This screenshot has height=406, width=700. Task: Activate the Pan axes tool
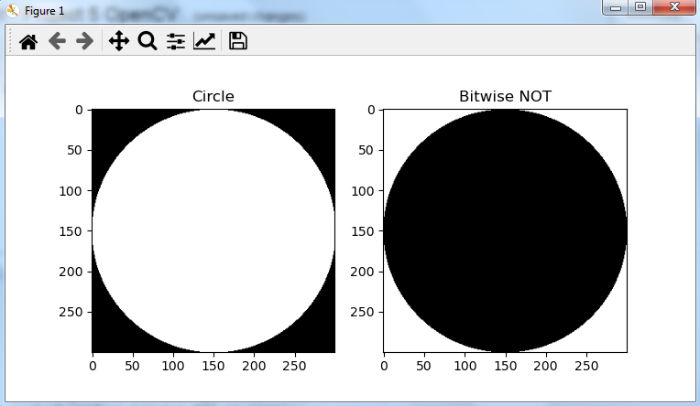(119, 41)
